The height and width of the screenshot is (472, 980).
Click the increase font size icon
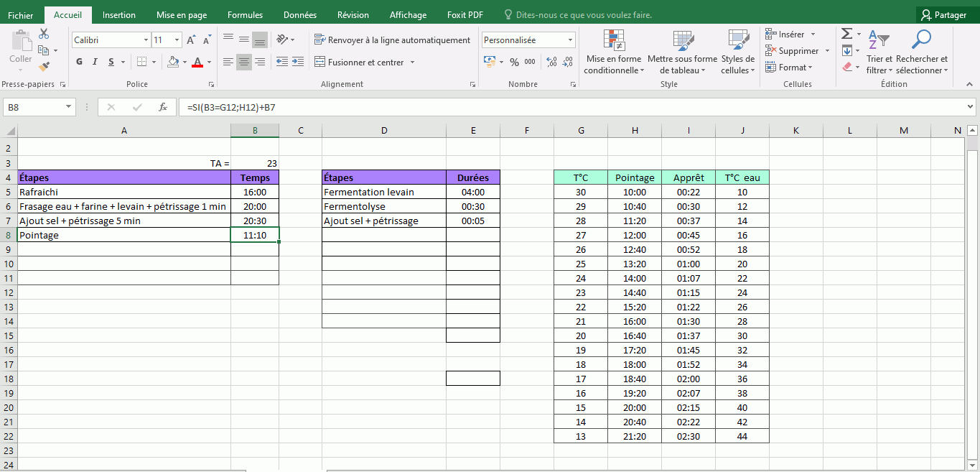[x=190, y=40]
